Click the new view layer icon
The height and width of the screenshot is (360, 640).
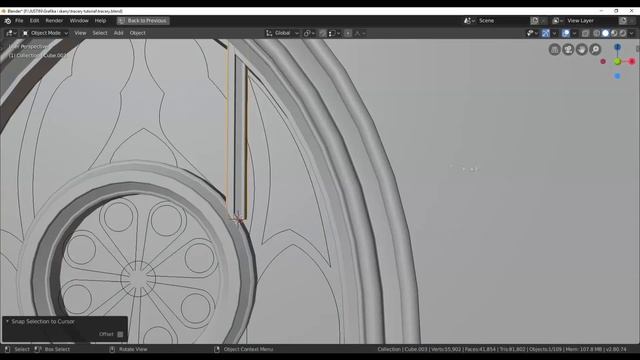click(623, 21)
